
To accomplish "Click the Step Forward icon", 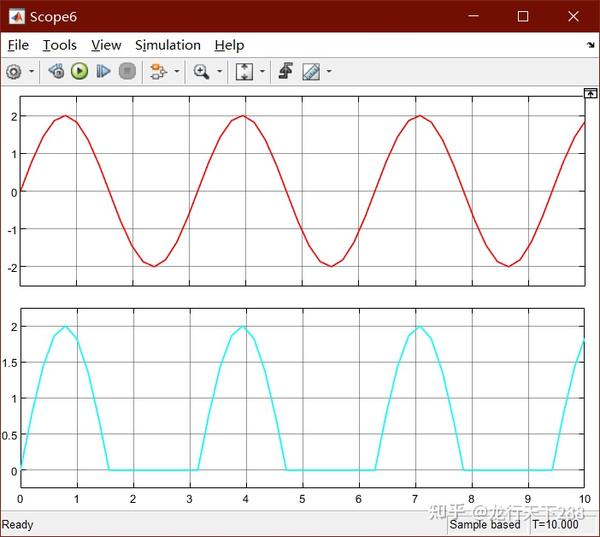I will 103,71.
